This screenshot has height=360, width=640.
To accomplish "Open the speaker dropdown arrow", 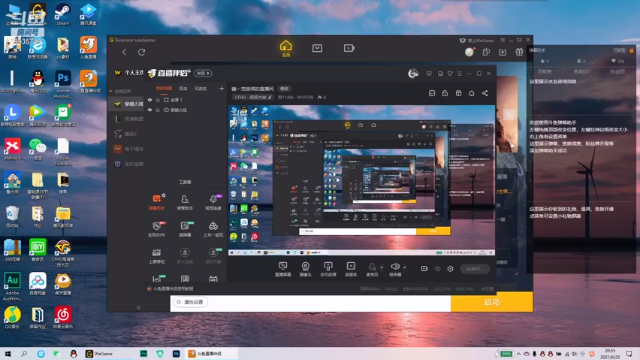I will [404, 268].
